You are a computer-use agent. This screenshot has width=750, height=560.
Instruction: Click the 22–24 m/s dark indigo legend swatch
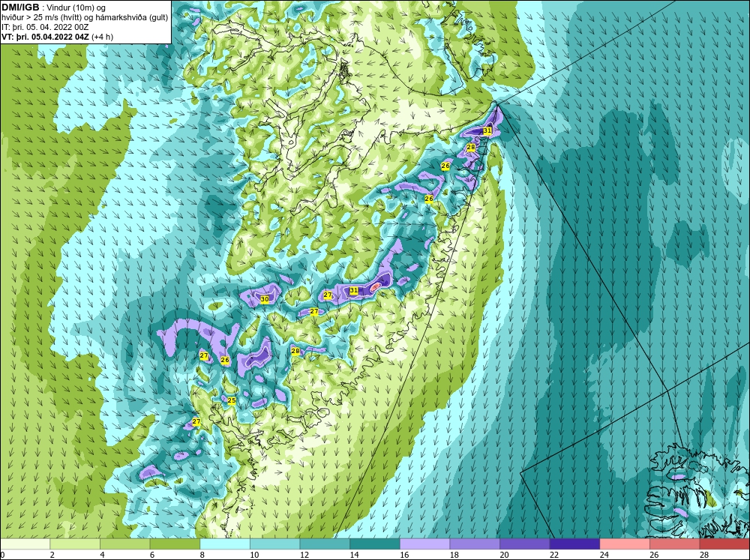click(x=575, y=544)
